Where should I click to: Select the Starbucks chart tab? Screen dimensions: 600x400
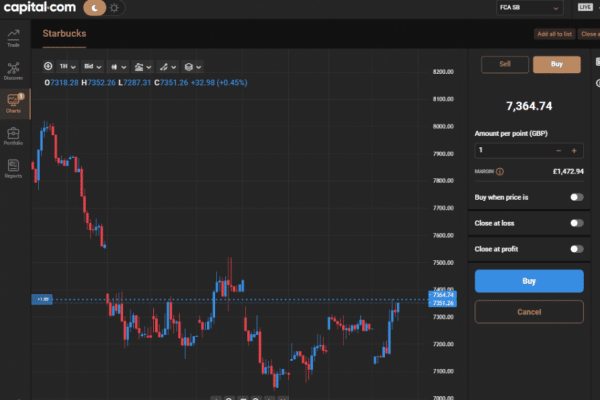click(x=64, y=34)
